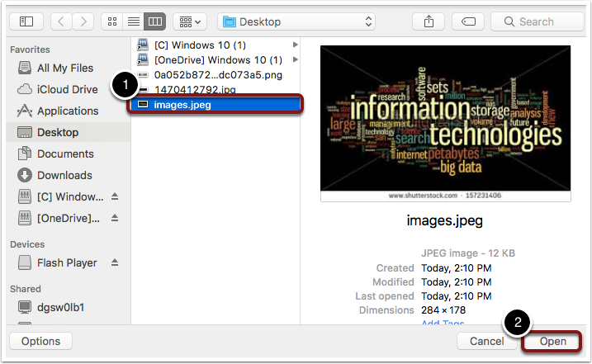This screenshot has width=592, height=364.
Task: Click the images.jpeg file icon
Action: coord(143,104)
